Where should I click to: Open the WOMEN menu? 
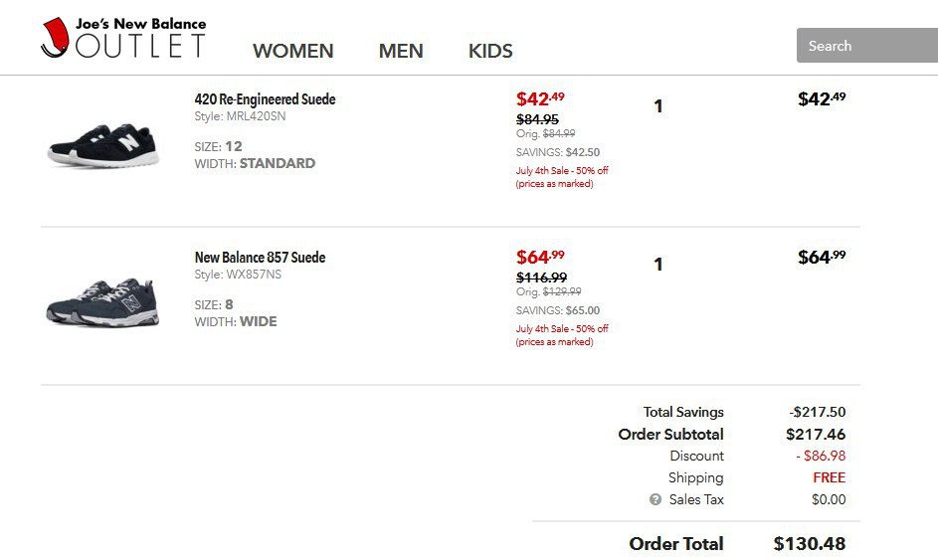point(293,51)
